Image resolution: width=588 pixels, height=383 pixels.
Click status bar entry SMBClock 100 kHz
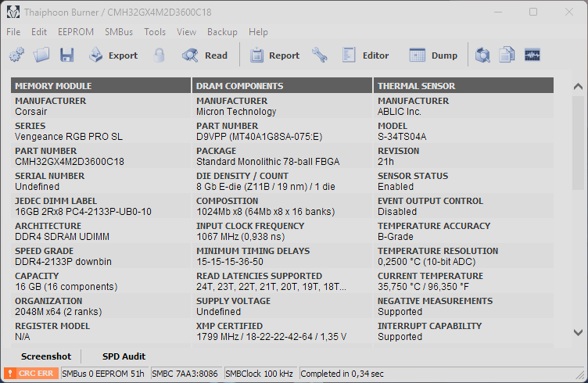pyautogui.click(x=260, y=374)
